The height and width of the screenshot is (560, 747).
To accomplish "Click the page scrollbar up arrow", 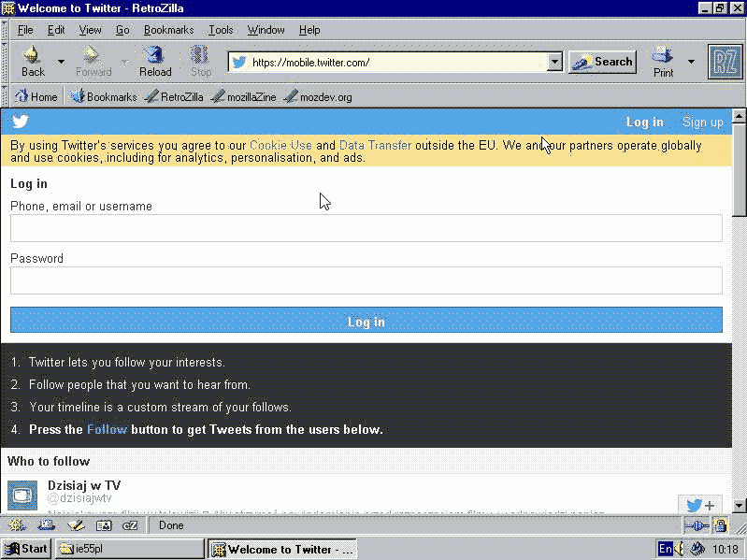I will pos(739,116).
